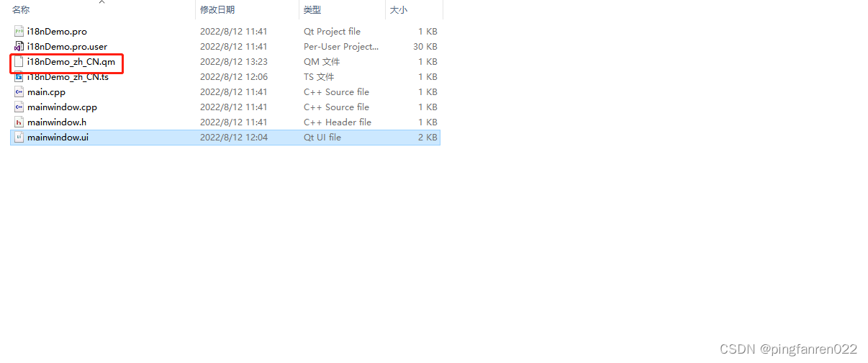
Task: Toggle sort direction arrow above 名称
Action: click(x=101, y=2)
